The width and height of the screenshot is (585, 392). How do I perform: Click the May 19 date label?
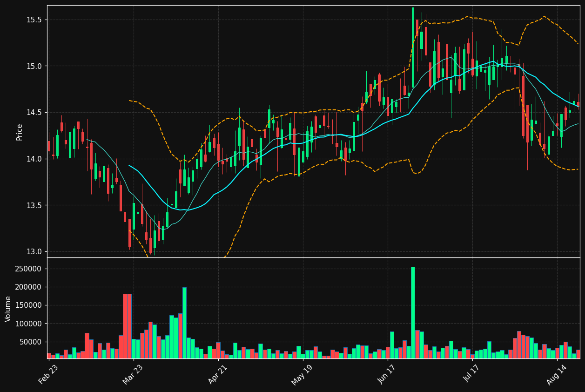[302, 374]
